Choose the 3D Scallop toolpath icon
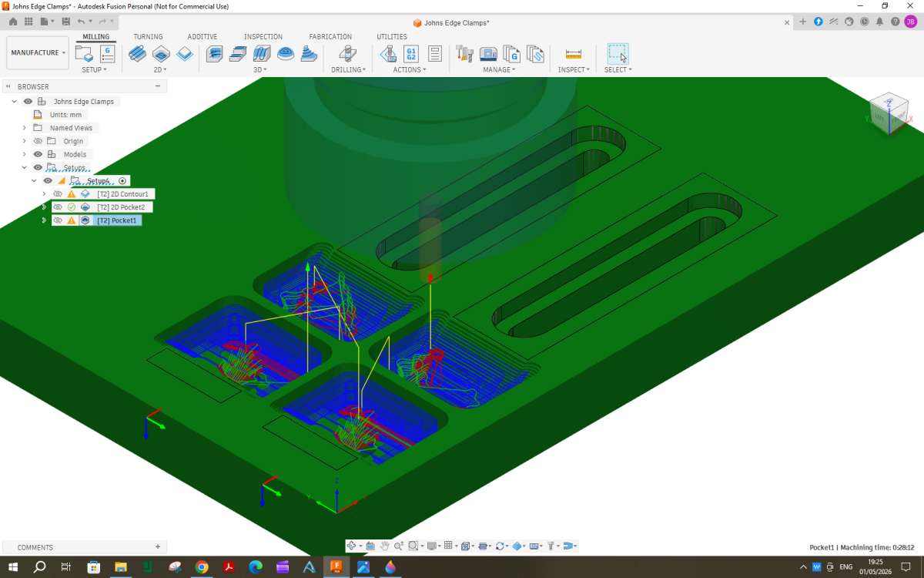Screen dimensions: 924x578 (286, 53)
